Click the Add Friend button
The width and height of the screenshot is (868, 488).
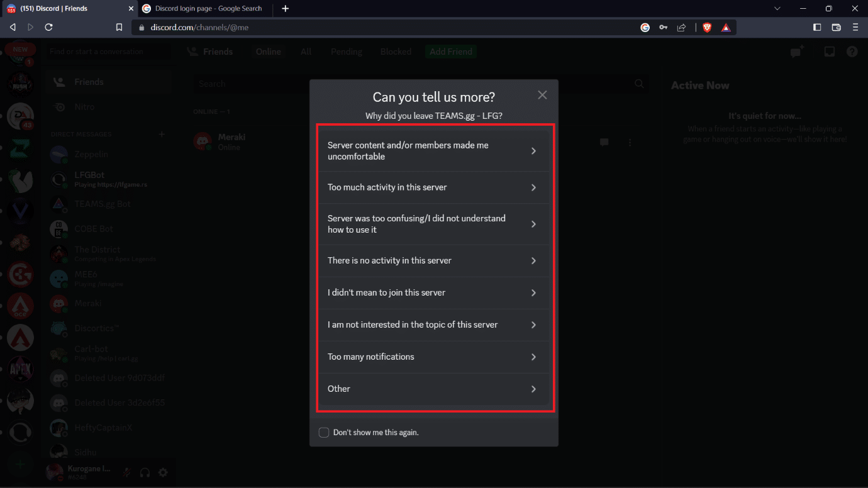451,52
